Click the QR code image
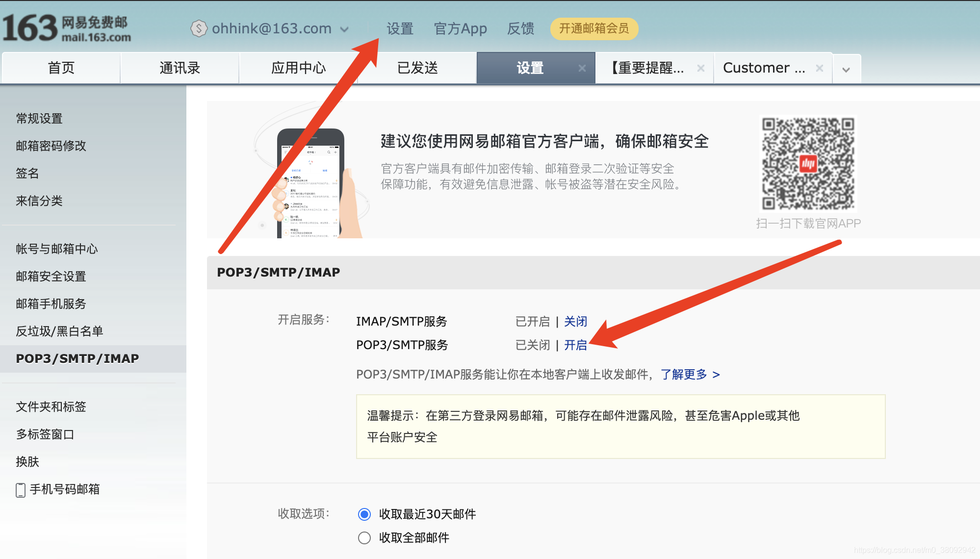The image size is (980, 559). (x=808, y=163)
